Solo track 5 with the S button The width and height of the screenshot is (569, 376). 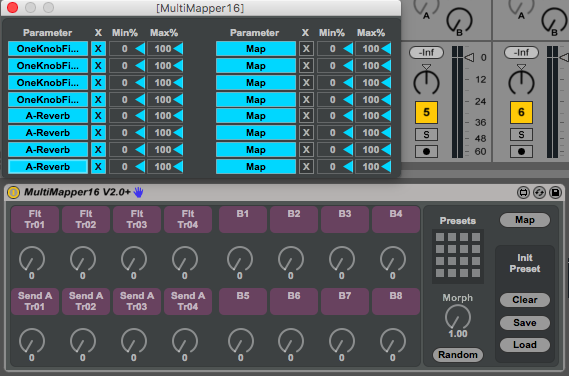click(426, 135)
